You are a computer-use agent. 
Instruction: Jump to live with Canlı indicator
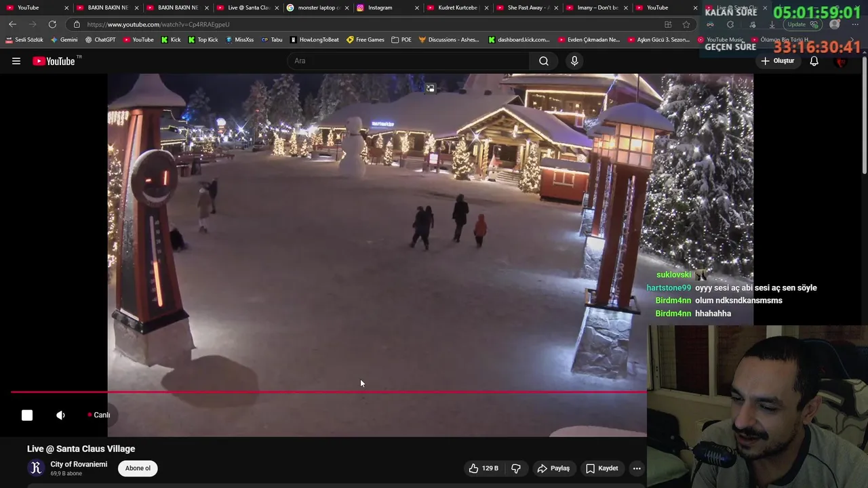point(99,415)
